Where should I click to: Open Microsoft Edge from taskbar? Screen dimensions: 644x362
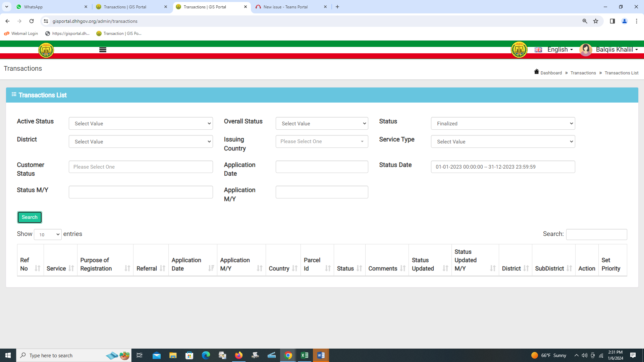(206, 355)
